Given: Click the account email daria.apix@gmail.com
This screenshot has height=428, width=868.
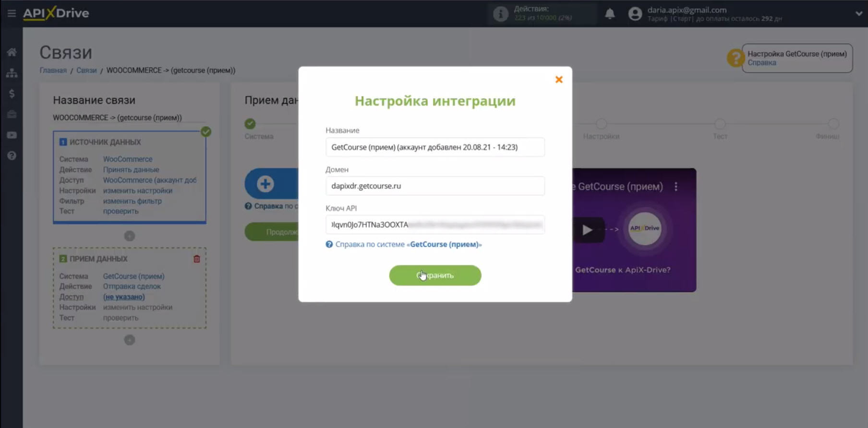Looking at the screenshot, I should coord(687,10).
